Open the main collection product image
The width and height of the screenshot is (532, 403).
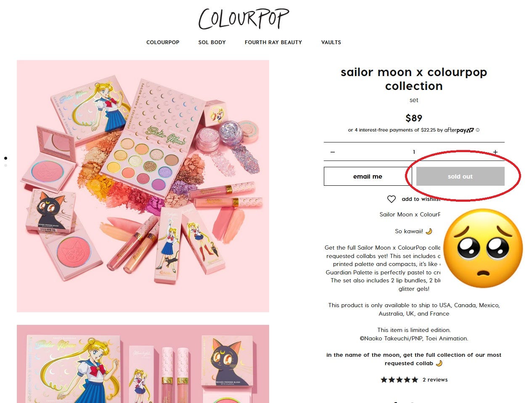143,186
